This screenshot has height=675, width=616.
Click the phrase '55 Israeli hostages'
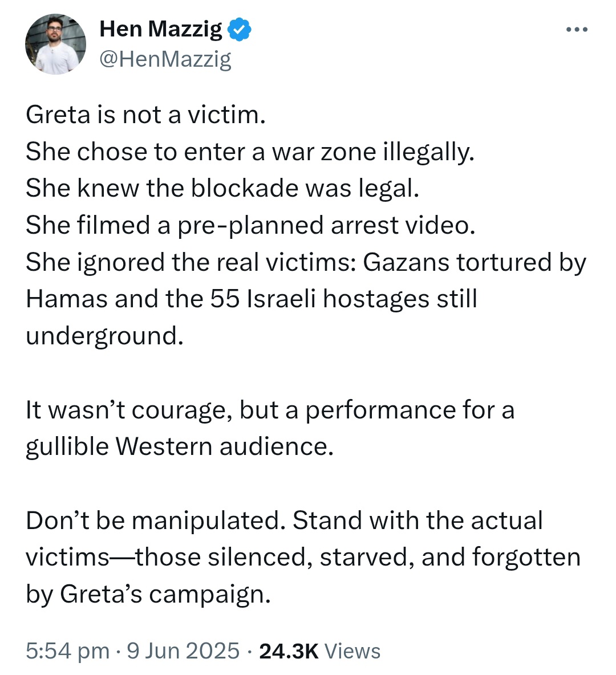(319, 299)
